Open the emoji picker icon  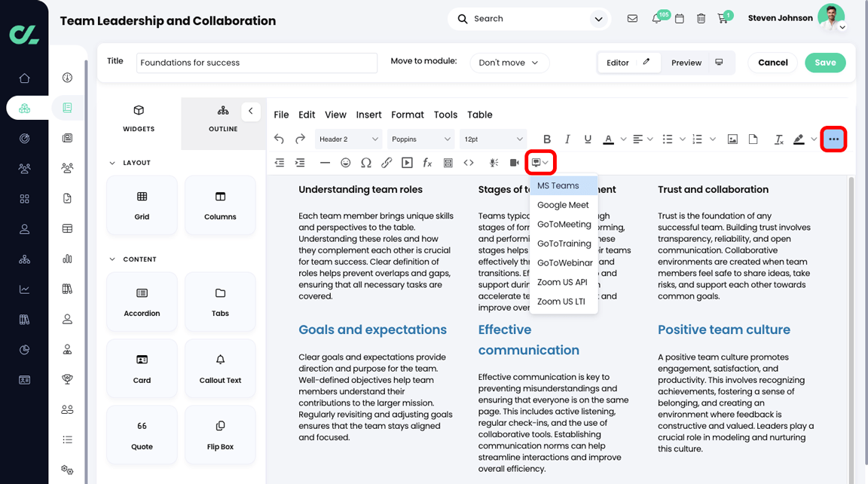(x=345, y=162)
